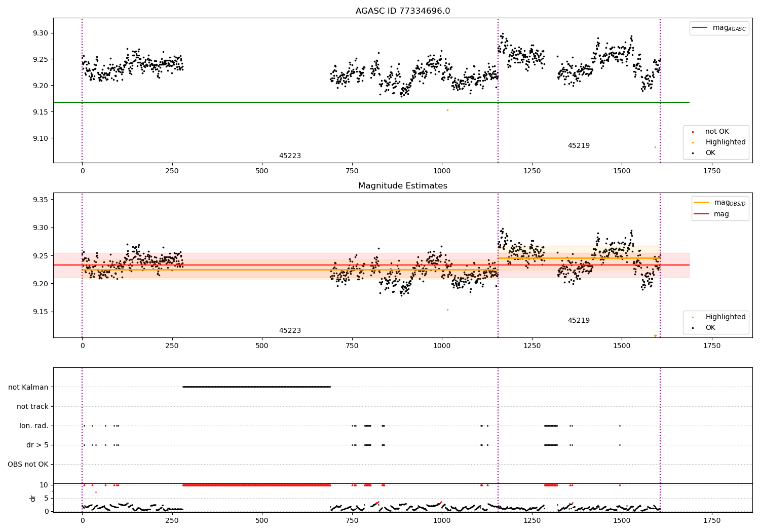Image resolution: width=760 pixels, height=532 pixels.
Task: Click the black 'not Kalman' data bar
Action: click(x=256, y=387)
